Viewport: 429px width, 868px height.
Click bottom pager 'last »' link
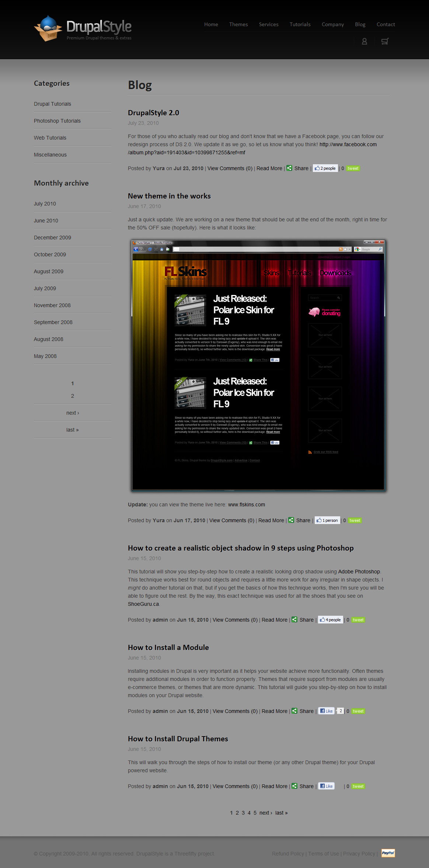(x=282, y=813)
